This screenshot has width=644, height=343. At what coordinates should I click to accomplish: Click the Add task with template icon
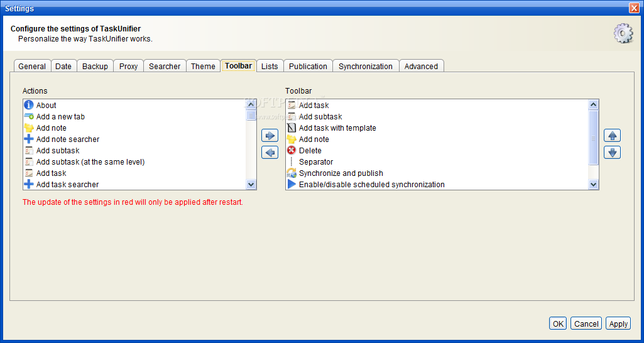click(292, 128)
